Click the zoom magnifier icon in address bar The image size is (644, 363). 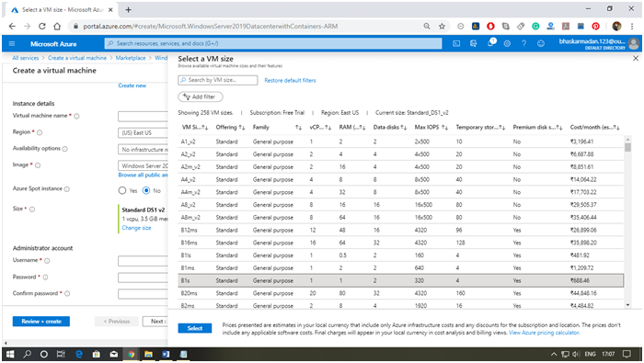pyautogui.click(x=427, y=27)
